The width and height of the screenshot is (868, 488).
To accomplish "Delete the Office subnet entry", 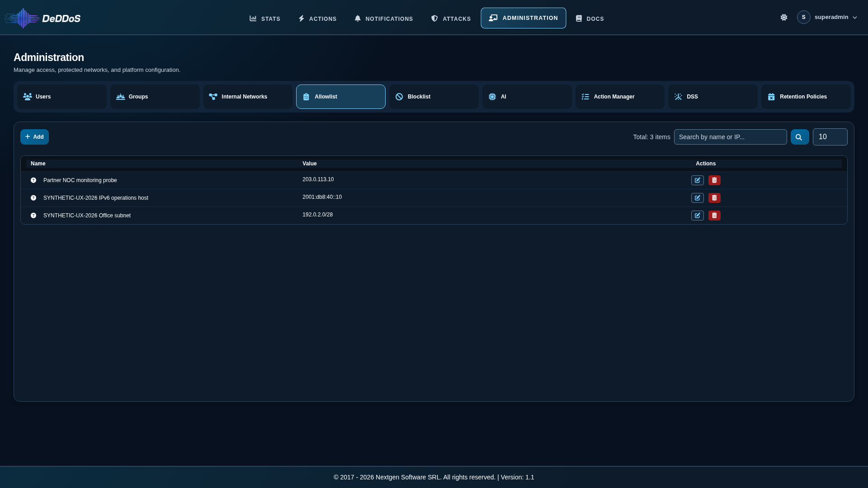I will (x=714, y=216).
